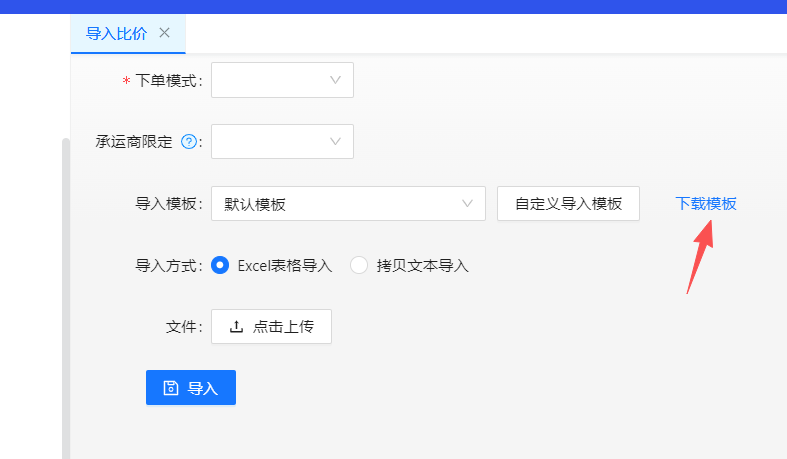Select 拷贝文本导入 import method
Viewport: 787px width, 459px height.
[x=358, y=266]
